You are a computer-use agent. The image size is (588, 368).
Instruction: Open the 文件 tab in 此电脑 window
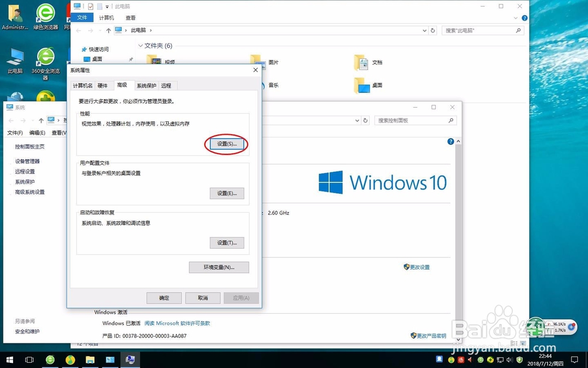[x=82, y=18]
